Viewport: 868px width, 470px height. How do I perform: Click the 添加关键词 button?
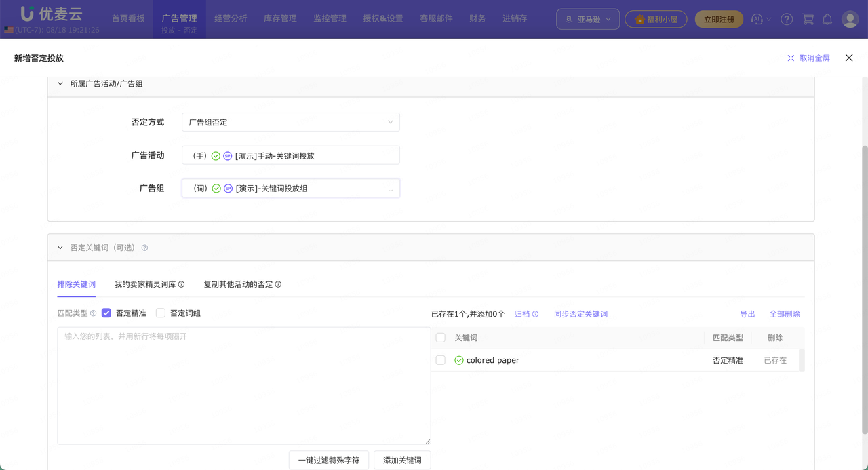pyautogui.click(x=402, y=460)
